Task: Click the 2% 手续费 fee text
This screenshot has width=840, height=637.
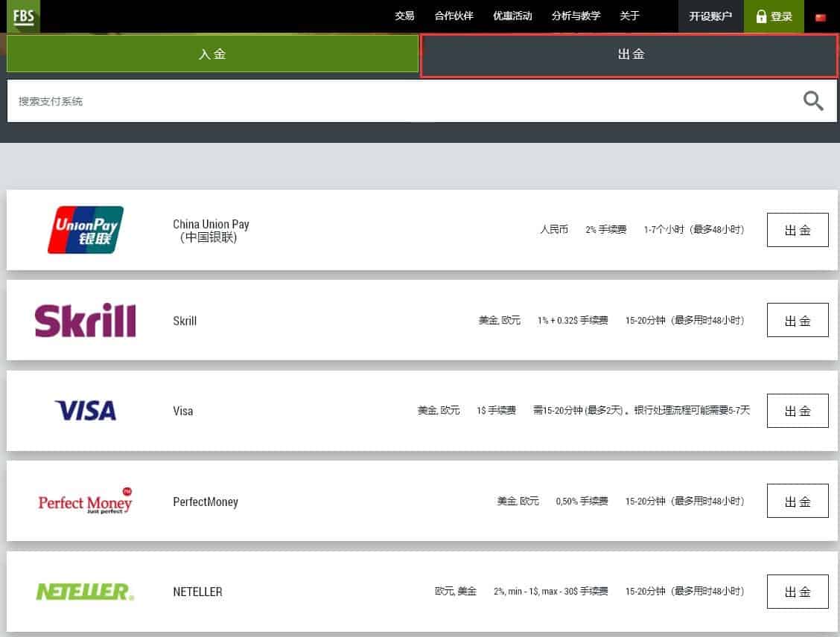Action: click(606, 230)
